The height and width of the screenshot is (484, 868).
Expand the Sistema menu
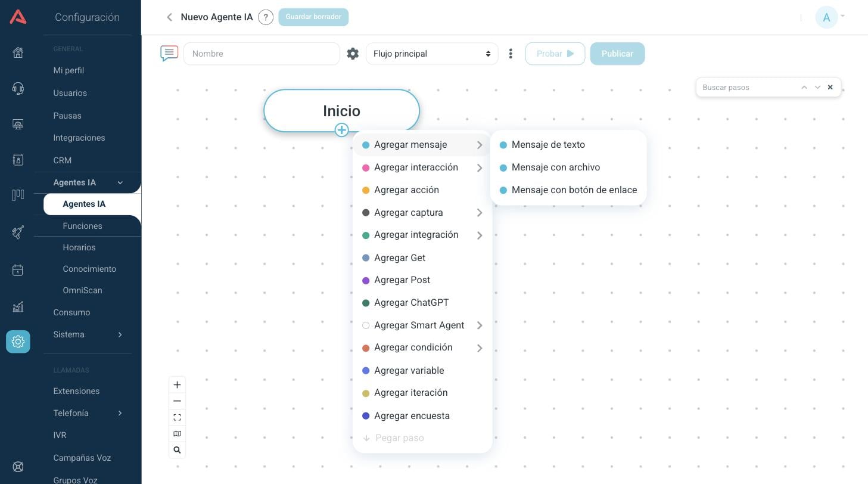(120, 334)
